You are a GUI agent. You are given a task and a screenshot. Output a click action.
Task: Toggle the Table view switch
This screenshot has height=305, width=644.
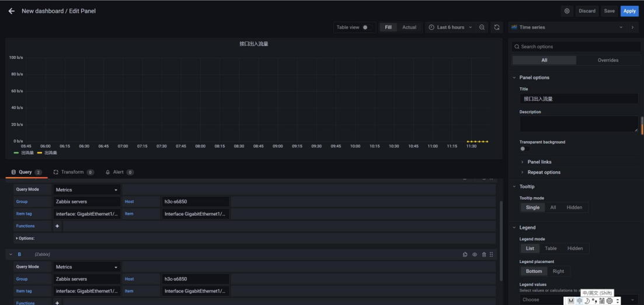pyautogui.click(x=367, y=27)
